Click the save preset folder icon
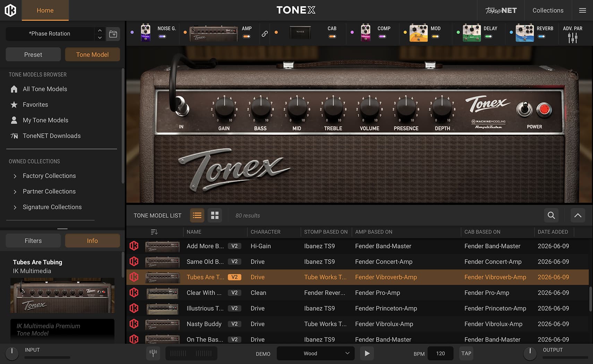Screen dimensions: 593x364 [113, 34]
